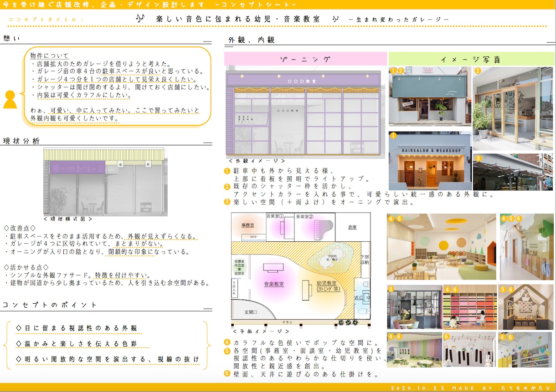Open the teal storefront photo
The width and height of the screenshot is (556, 392).
pos(430,96)
